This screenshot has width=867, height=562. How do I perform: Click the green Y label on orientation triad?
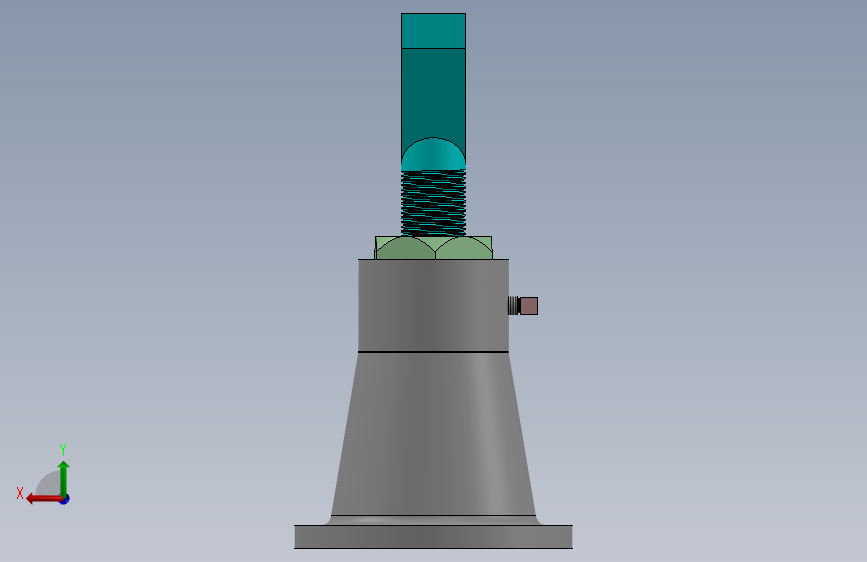pyautogui.click(x=63, y=449)
